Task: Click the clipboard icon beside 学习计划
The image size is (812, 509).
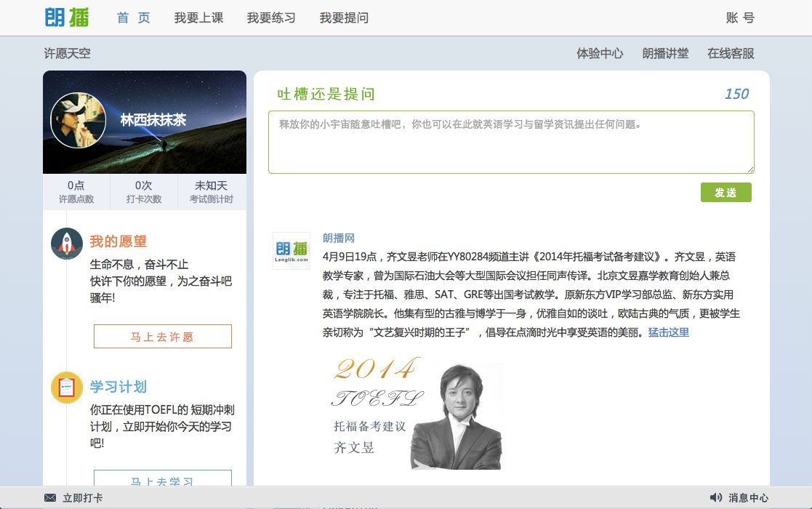Action: click(67, 388)
